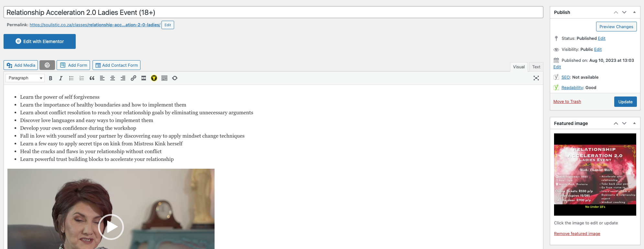Click the 'Learn powerful trust building blocks' line
The width and height of the screenshot is (644, 249).
(x=97, y=159)
